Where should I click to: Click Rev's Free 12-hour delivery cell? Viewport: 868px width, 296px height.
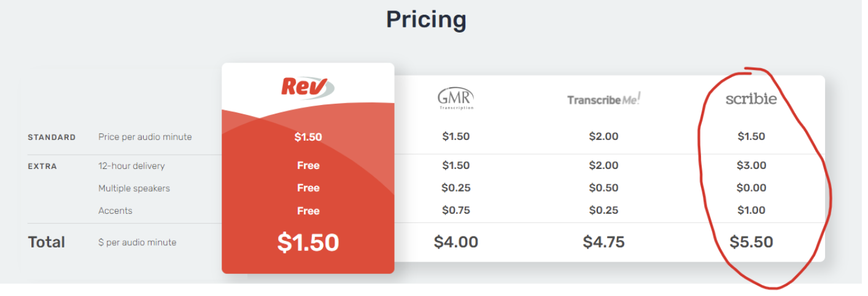pos(308,165)
